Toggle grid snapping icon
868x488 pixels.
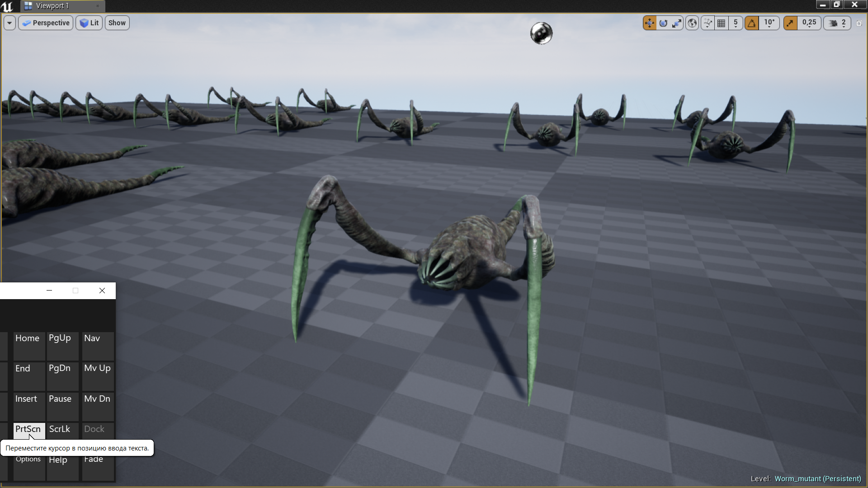click(722, 23)
